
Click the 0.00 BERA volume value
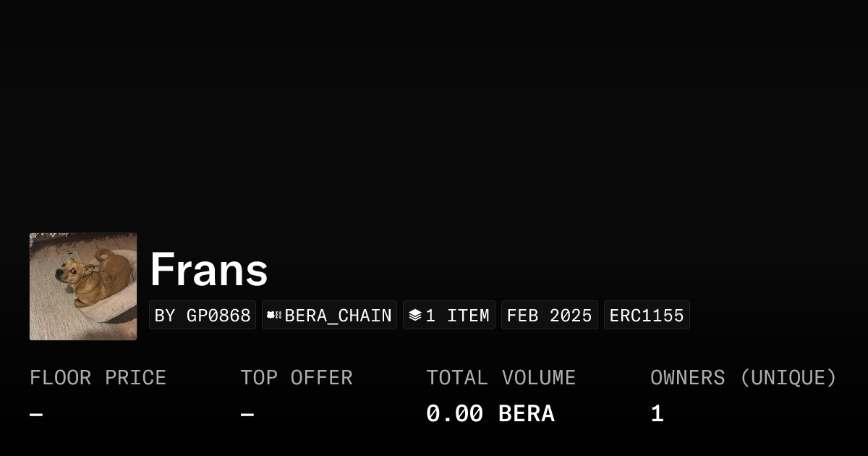490,413
